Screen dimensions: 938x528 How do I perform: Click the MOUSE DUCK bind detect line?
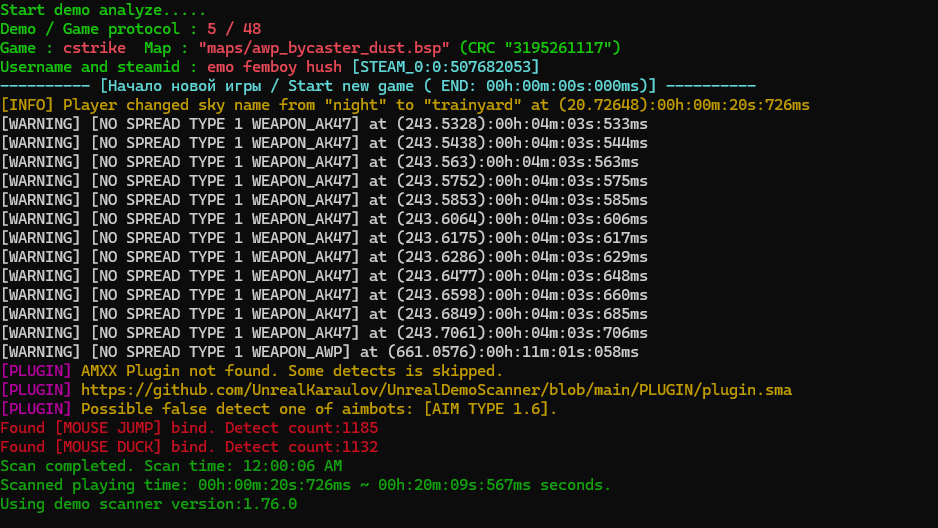click(x=189, y=447)
